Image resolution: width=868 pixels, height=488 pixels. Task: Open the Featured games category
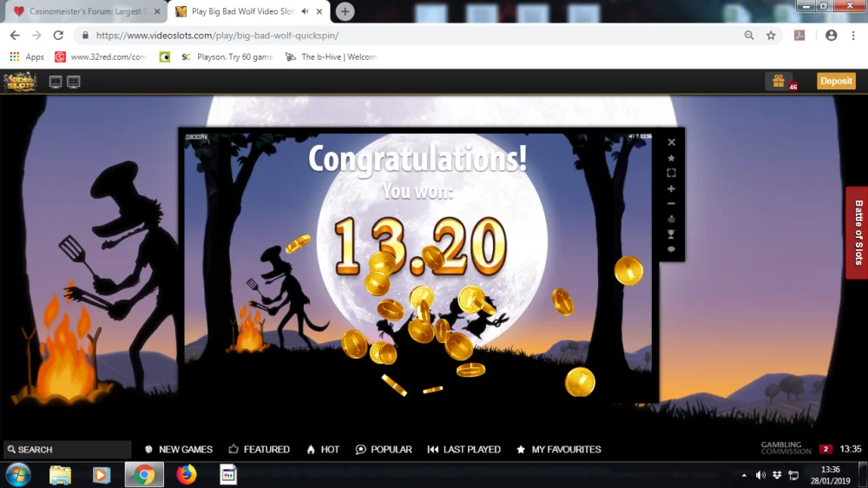click(x=259, y=449)
